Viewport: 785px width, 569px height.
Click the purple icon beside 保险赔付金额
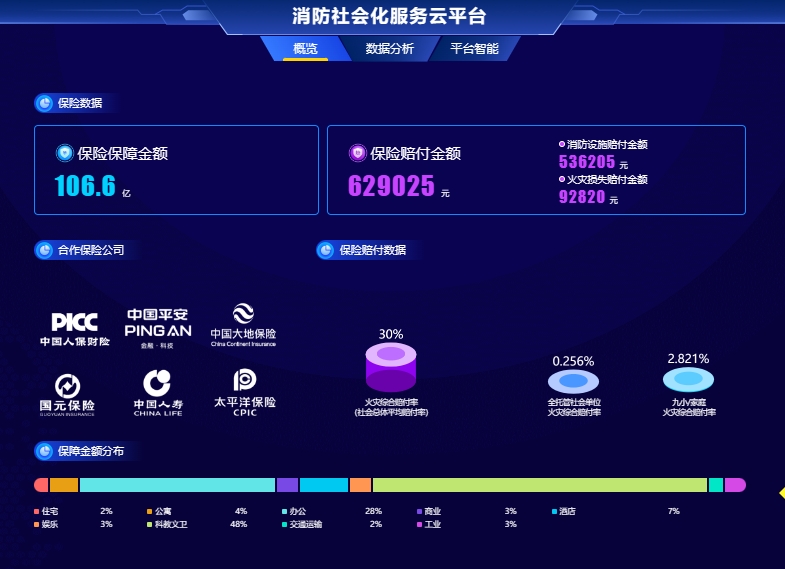coord(357,154)
